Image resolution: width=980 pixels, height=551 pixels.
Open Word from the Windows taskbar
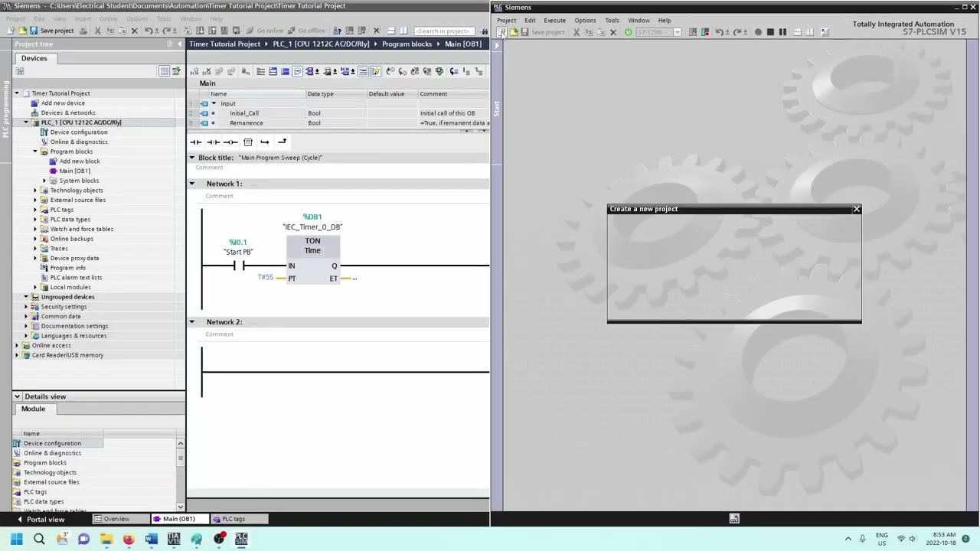[151, 539]
